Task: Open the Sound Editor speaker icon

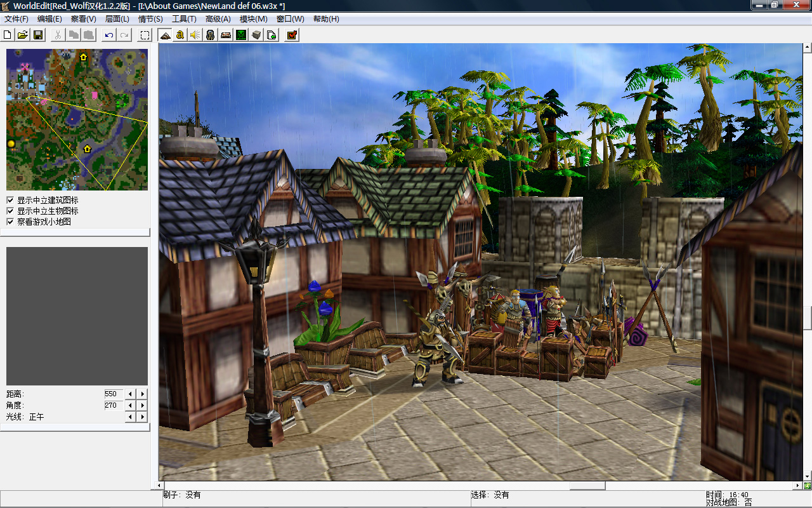Action: 195,35
